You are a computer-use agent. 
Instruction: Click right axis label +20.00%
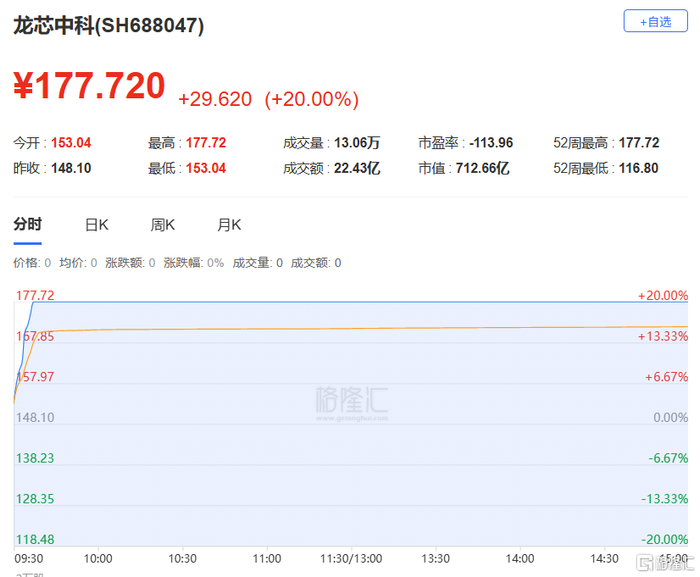(x=662, y=296)
